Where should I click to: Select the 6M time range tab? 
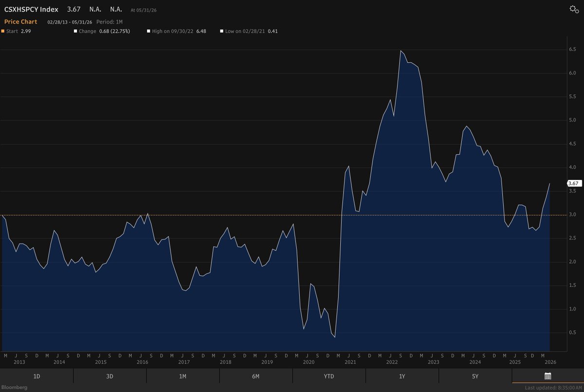click(x=255, y=376)
